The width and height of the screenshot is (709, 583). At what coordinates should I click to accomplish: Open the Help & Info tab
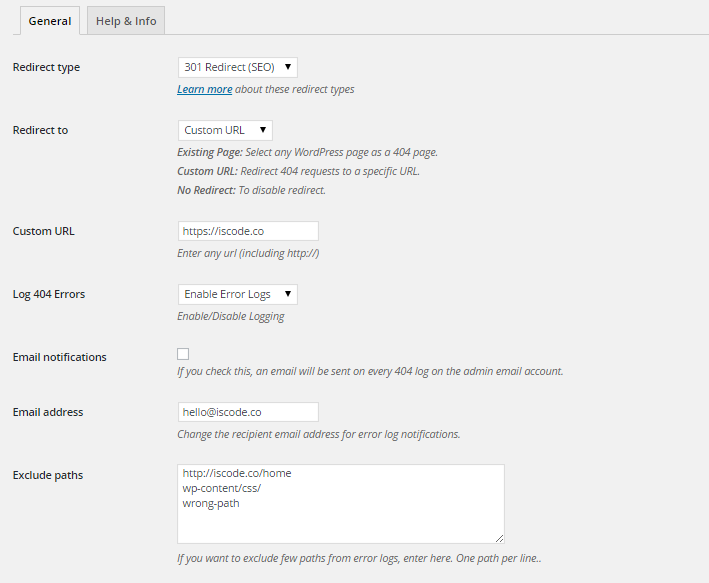126,21
